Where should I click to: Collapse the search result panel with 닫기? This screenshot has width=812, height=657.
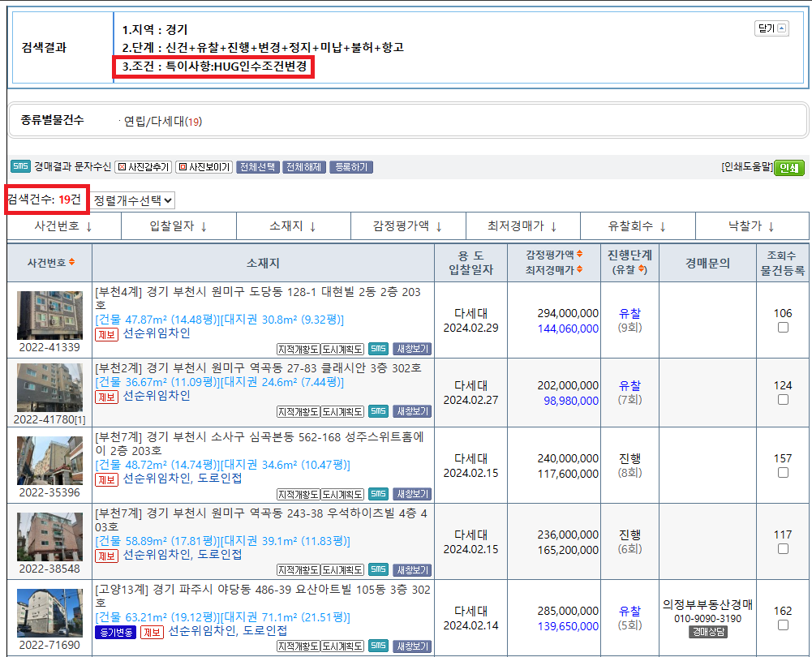click(x=771, y=28)
